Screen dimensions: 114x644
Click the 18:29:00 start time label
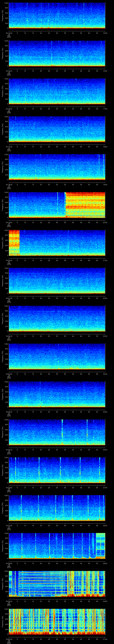tap(9, 601)
